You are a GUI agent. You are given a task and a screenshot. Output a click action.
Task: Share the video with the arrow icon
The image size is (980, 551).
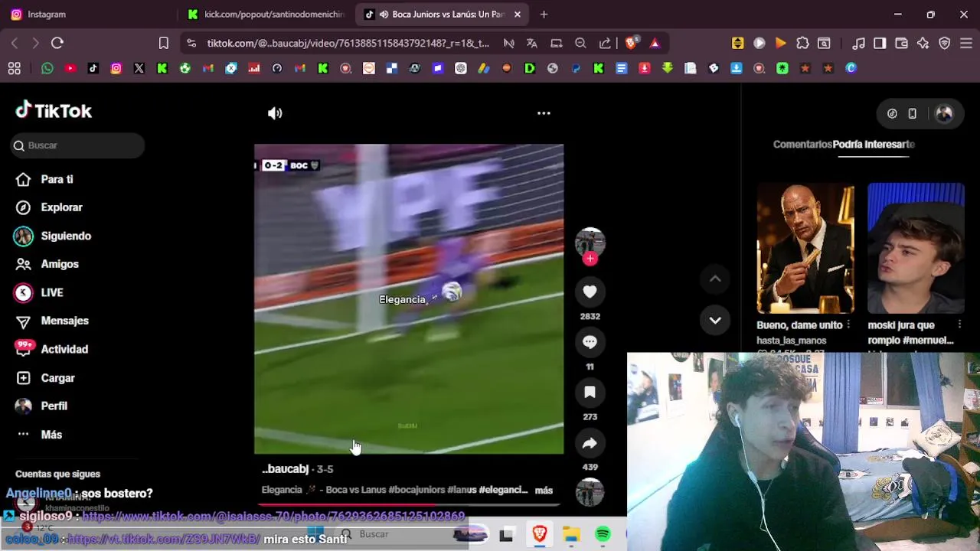590,443
